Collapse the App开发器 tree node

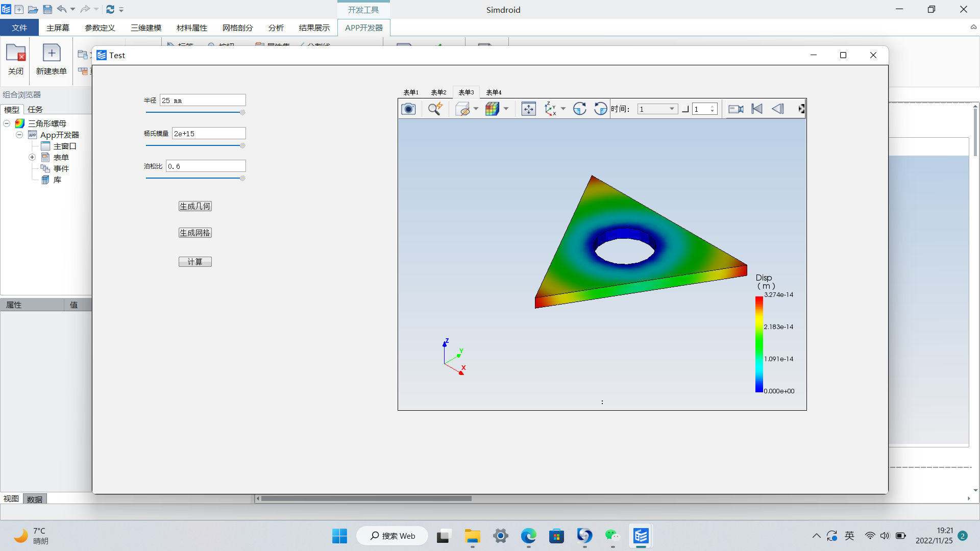coord(19,135)
